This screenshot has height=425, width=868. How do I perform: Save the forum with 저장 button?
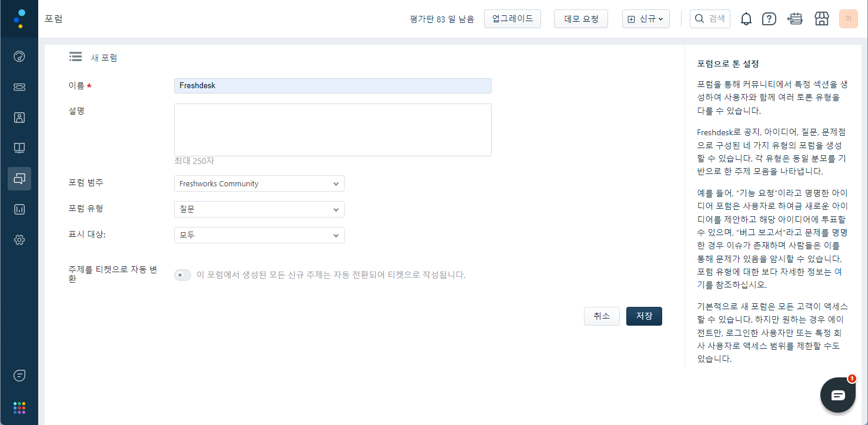click(645, 316)
